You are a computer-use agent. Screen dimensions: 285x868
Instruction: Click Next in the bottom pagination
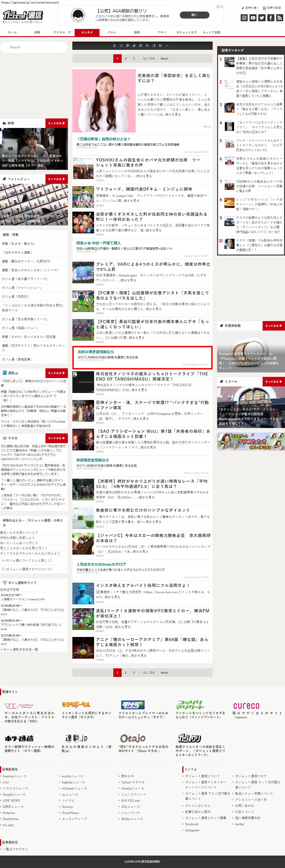(164, 673)
